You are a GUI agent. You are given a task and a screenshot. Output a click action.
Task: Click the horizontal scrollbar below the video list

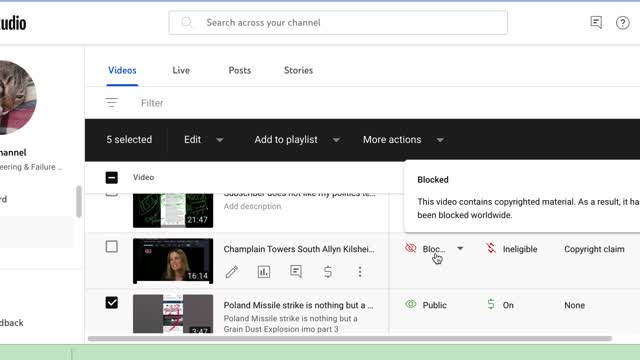point(350,338)
